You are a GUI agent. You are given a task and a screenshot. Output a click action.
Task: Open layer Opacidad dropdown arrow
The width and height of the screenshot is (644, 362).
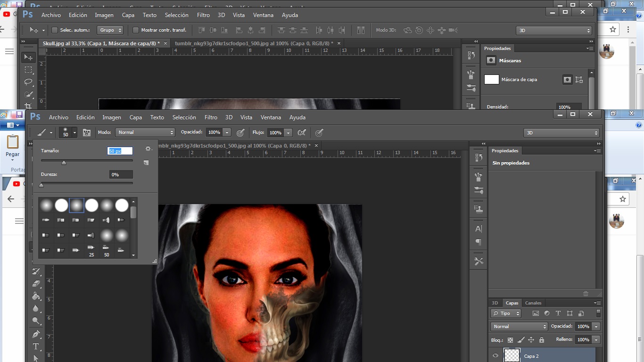(x=596, y=326)
